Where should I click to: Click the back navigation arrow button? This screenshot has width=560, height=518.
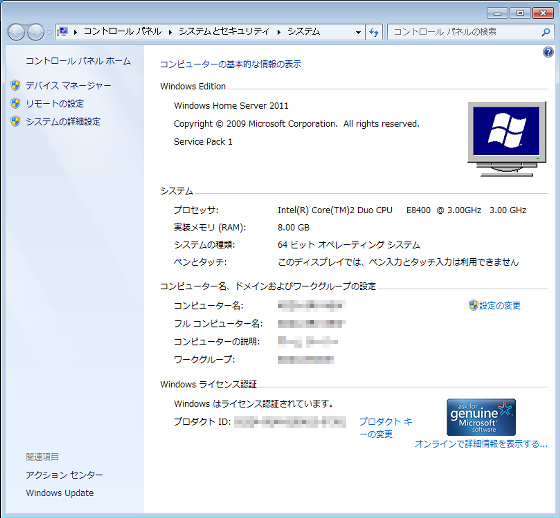(16, 32)
